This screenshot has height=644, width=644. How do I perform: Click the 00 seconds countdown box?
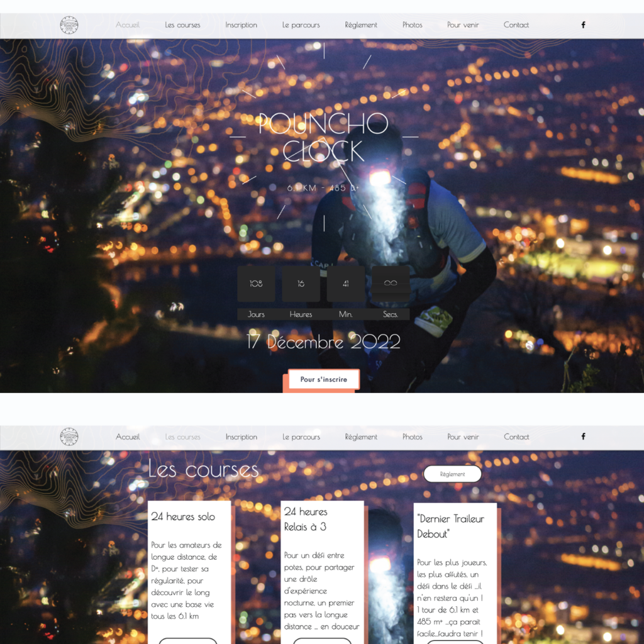pyautogui.click(x=391, y=284)
